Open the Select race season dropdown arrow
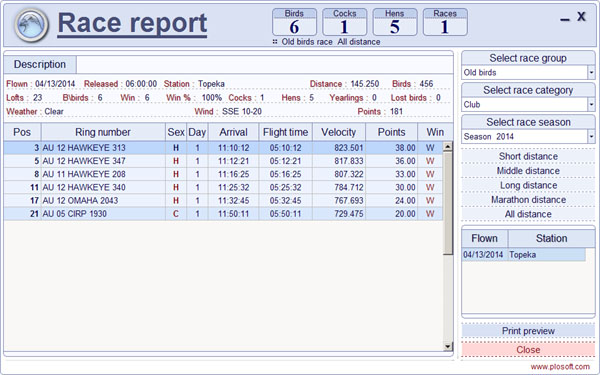Image resolution: width=600 pixels, height=375 pixels. coord(591,137)
